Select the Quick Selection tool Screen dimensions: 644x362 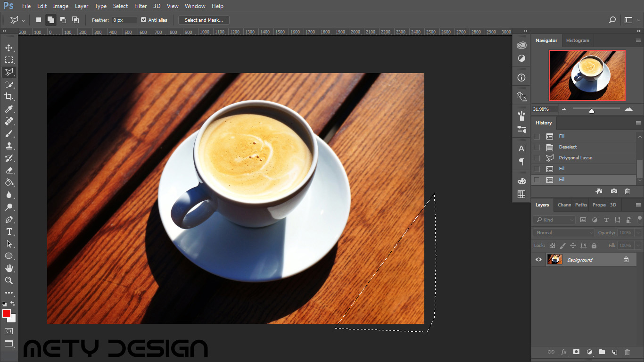click(8, 84)
